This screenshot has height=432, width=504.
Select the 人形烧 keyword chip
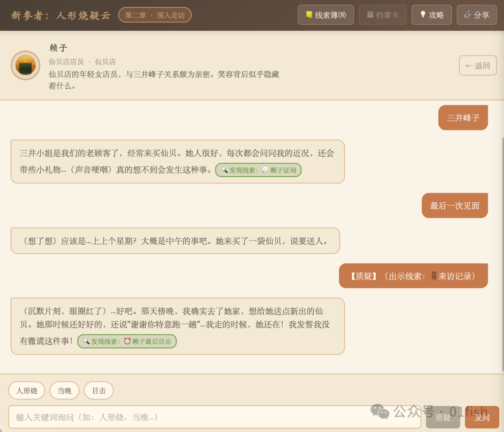coord(27,390)
